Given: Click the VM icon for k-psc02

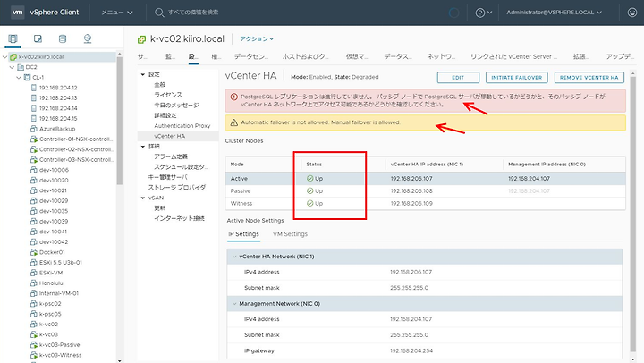Looking at the screenshot, I should (x=34, y=303).
